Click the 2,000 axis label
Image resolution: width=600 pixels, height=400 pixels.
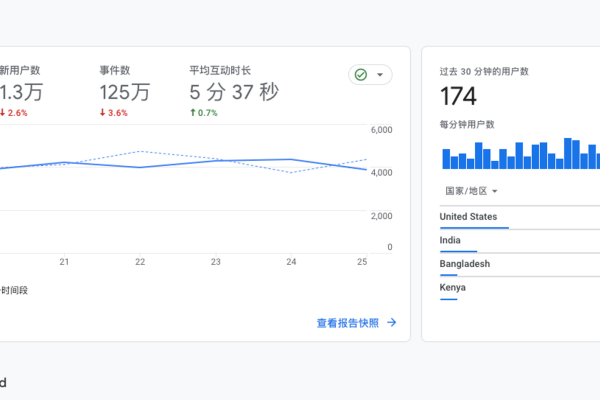tap(382, 216)
